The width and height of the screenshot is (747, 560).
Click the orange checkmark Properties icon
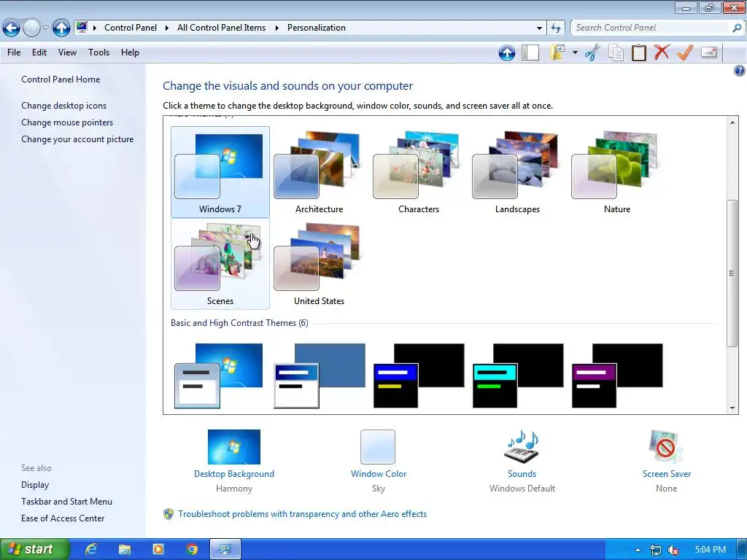(x=684, y=52)
